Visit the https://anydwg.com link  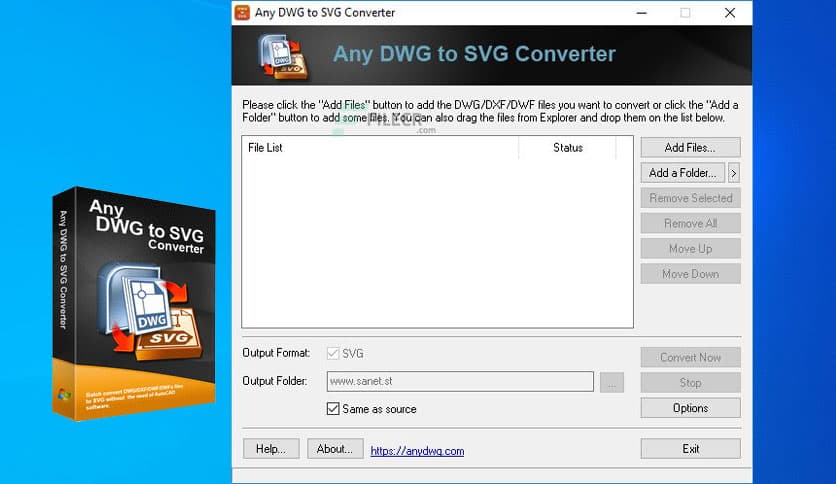(417, 451)
